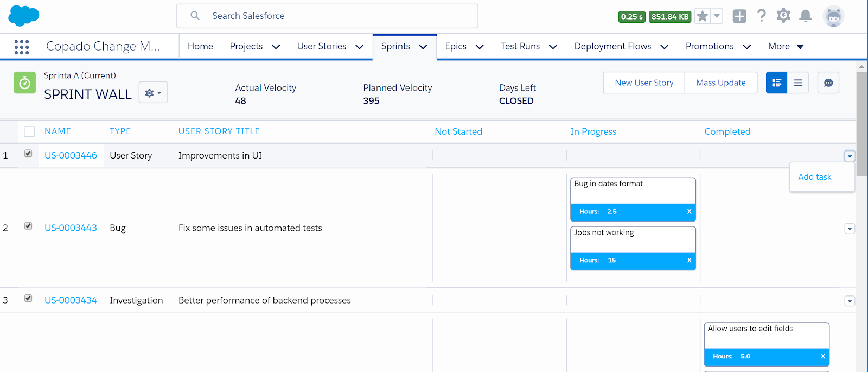Open the Sprints tab
868x372 pixels.
395,46
